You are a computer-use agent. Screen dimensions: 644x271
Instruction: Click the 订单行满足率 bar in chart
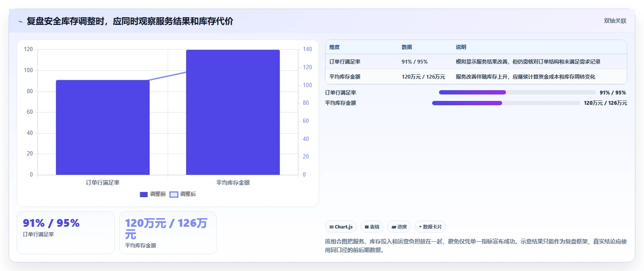tap(103, 127)
